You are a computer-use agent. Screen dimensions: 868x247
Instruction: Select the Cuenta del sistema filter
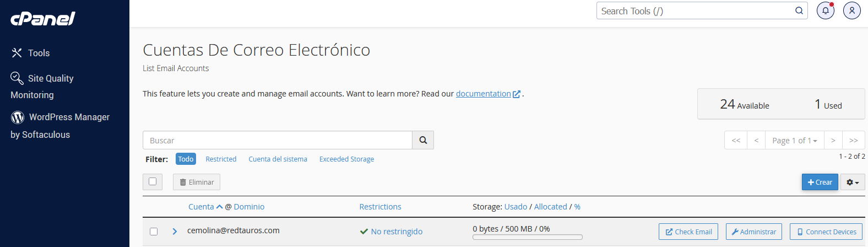point(278,159)
